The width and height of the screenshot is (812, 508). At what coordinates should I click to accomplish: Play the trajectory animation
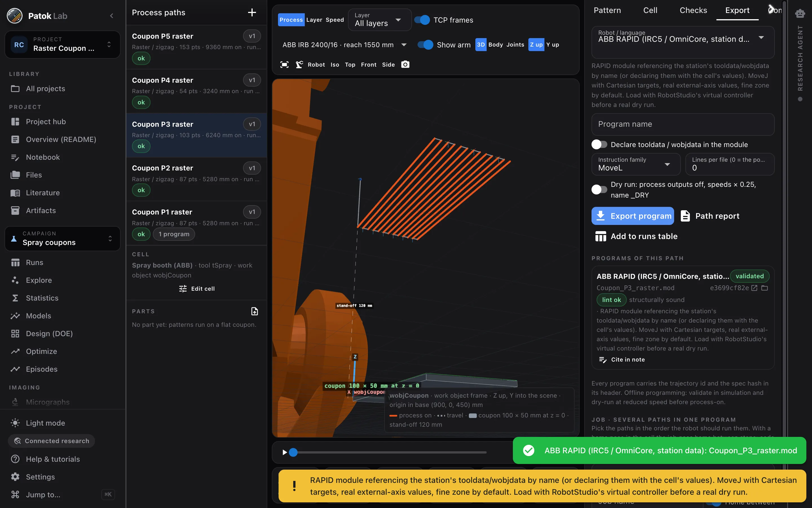(284, 452)
